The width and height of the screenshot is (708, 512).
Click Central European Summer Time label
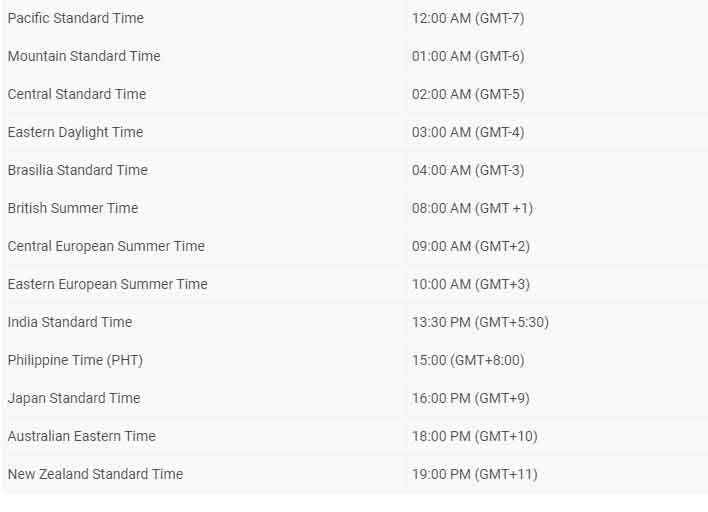106,246
